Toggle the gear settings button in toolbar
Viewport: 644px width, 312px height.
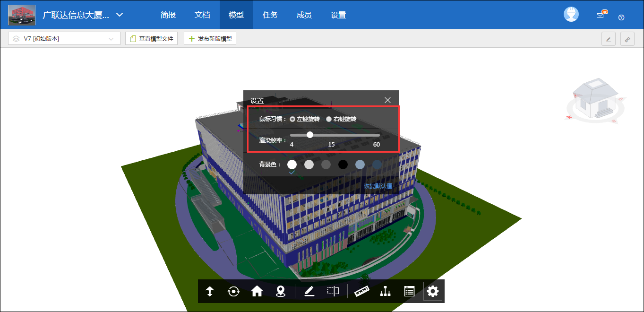coord(433,291)
